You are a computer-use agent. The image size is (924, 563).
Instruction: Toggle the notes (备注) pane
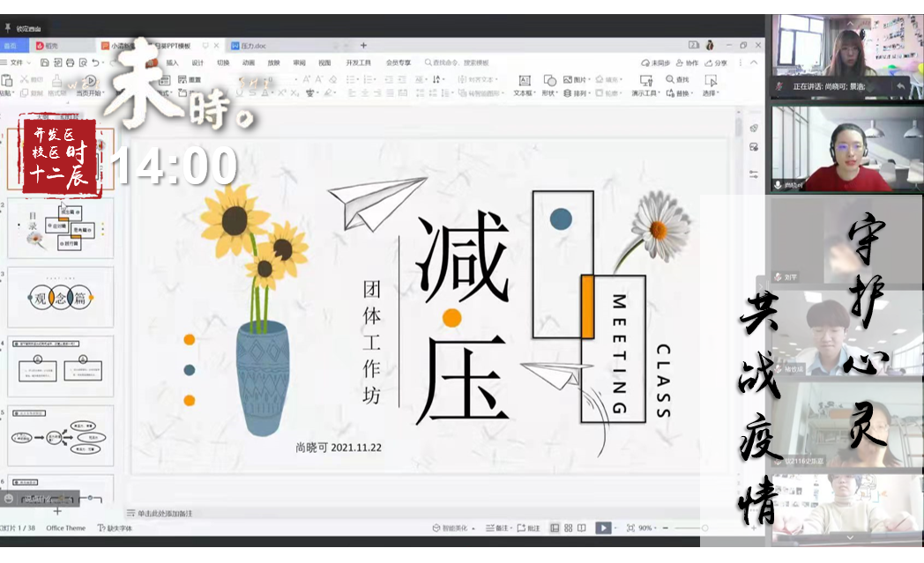(x=496, y=528)
